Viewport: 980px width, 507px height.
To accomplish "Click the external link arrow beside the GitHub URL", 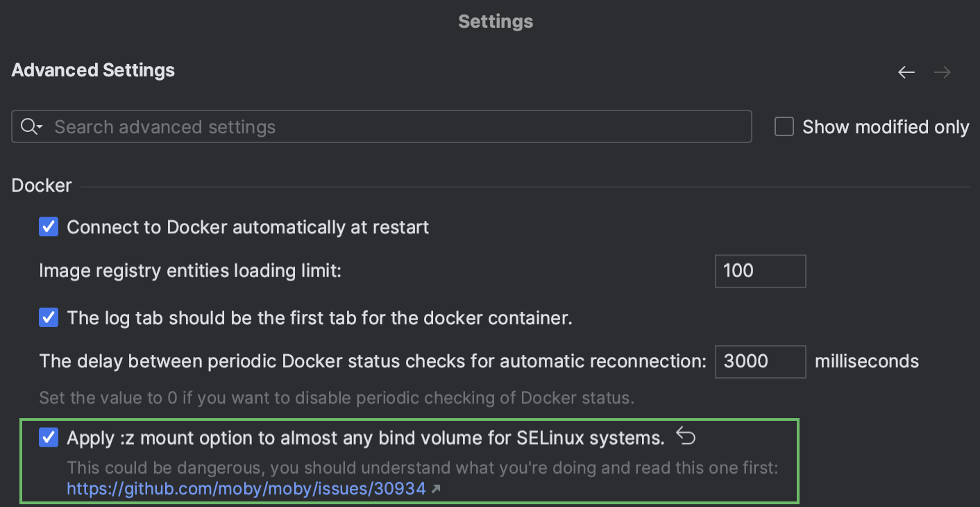I will tap(436, 488).
